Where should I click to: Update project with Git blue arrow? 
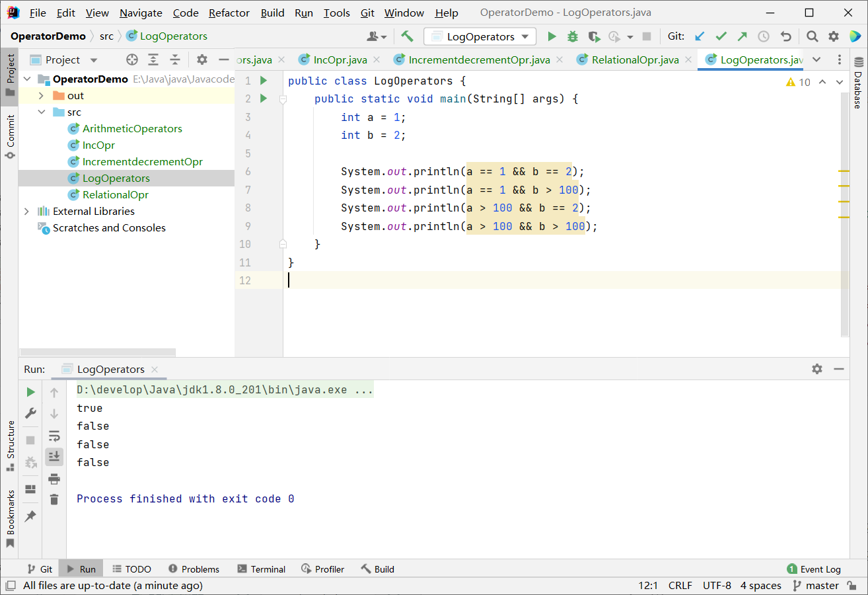tap(700, 36)
